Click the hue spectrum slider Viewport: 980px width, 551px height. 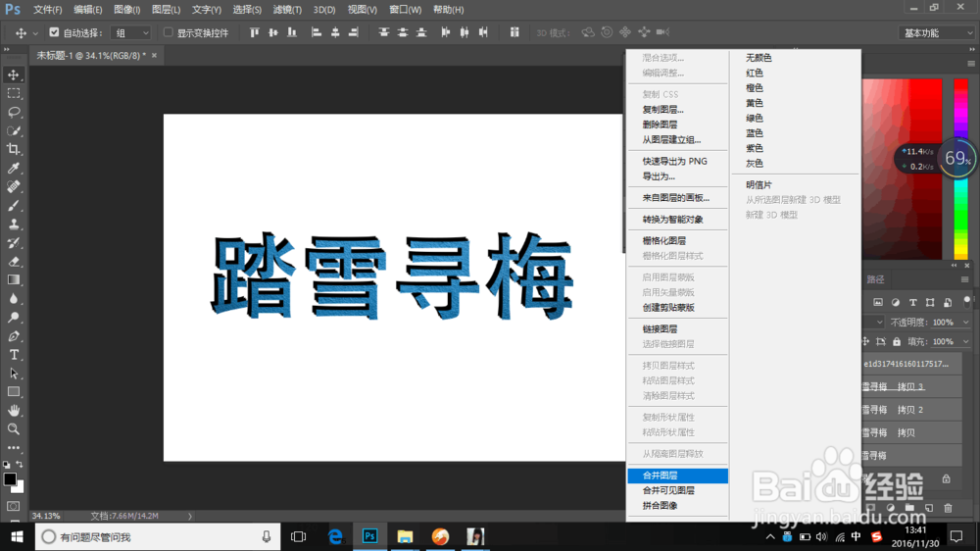point(960,169)
